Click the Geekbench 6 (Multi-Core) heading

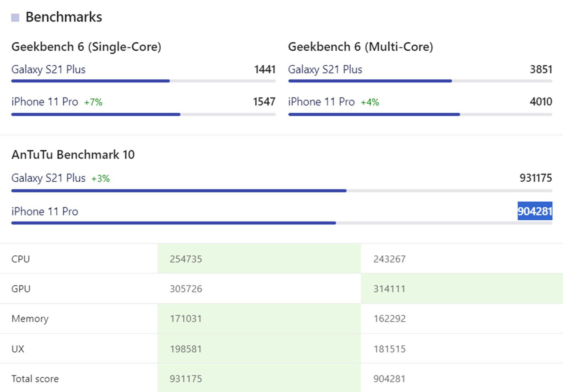click(x=361, y=47)
